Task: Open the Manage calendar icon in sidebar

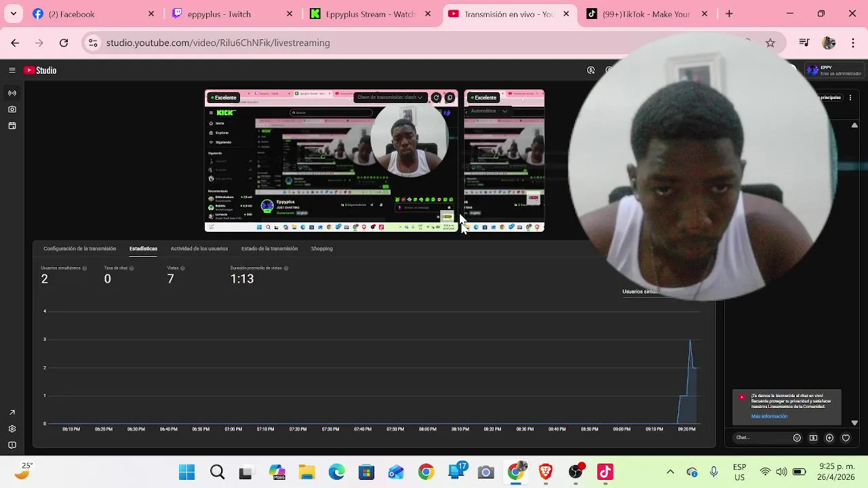Action: pyautogui.click(x=12, y=125)
